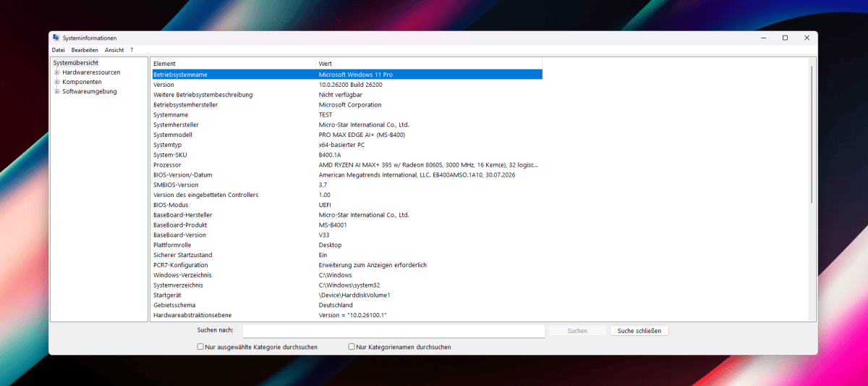Click the value Erweiterung zum Anzeigen erforderlich
This screenshot has height=386, width=868.
click(373, 265)
